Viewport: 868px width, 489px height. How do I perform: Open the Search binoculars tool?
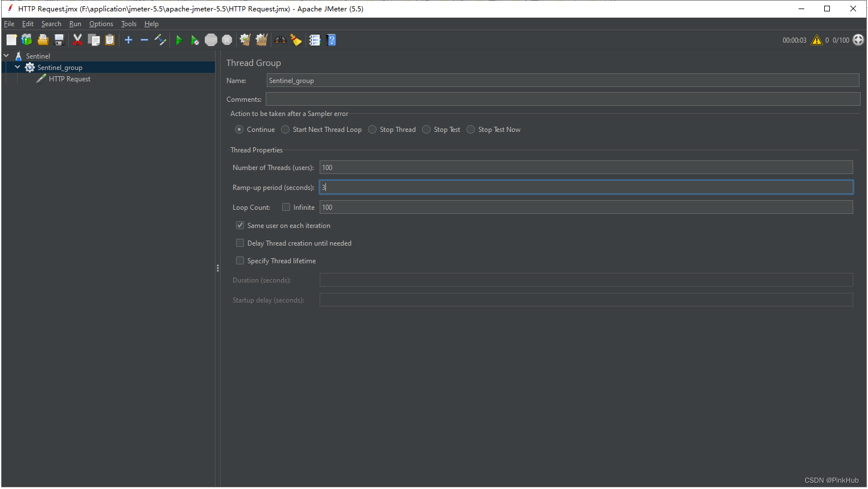(280, 40)
